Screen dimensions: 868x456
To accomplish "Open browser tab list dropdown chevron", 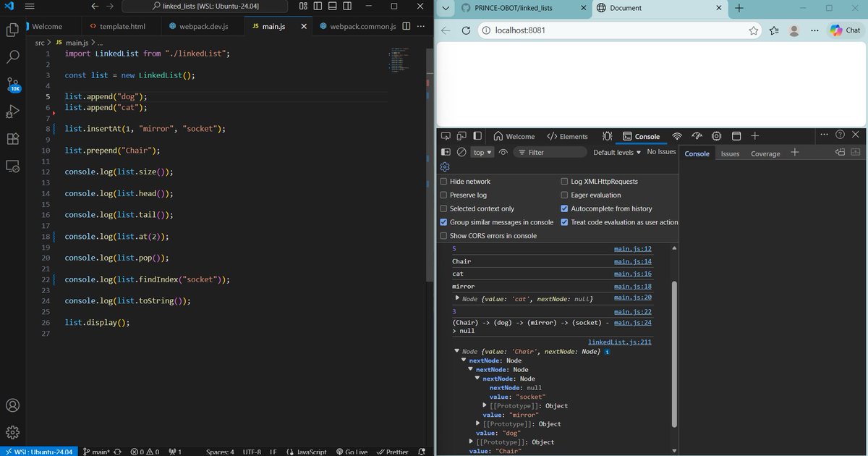I will click(x=446, y=8).
